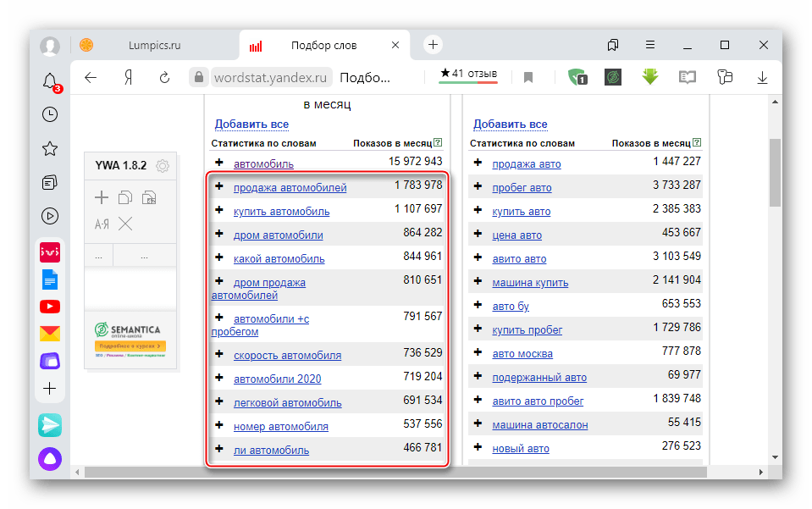Open дром автомобили keyword link
Image resolution: width=812 pixels, height=509 pixels.
pyautogui.click(x=278, y=235)
